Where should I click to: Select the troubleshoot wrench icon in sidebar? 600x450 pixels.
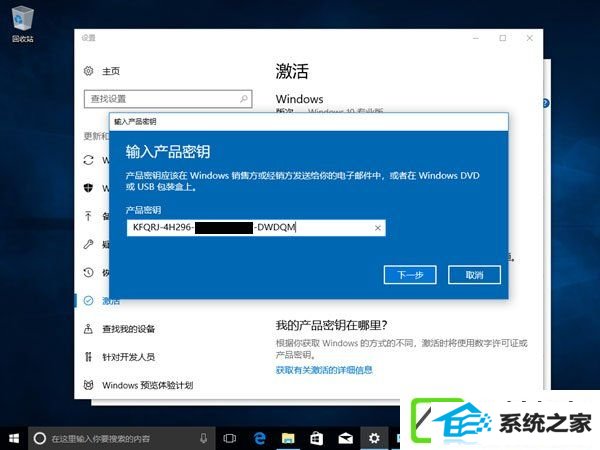click(88, 244)
